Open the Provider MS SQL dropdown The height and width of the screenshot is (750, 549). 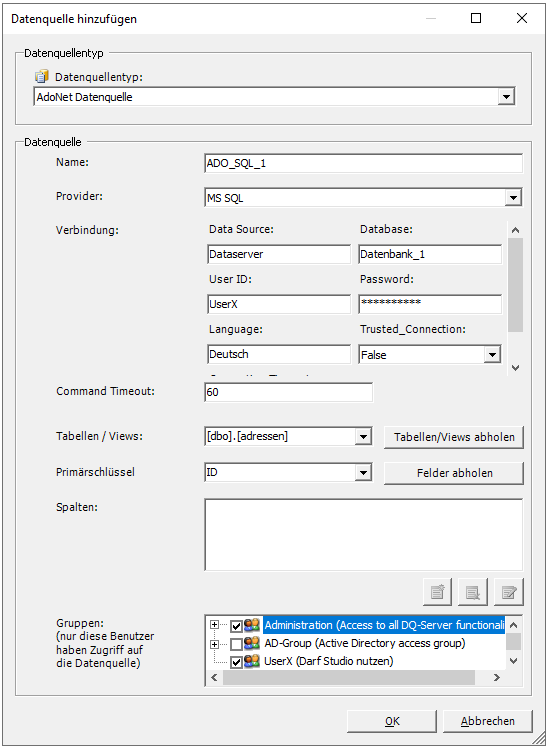coord(513,198)
